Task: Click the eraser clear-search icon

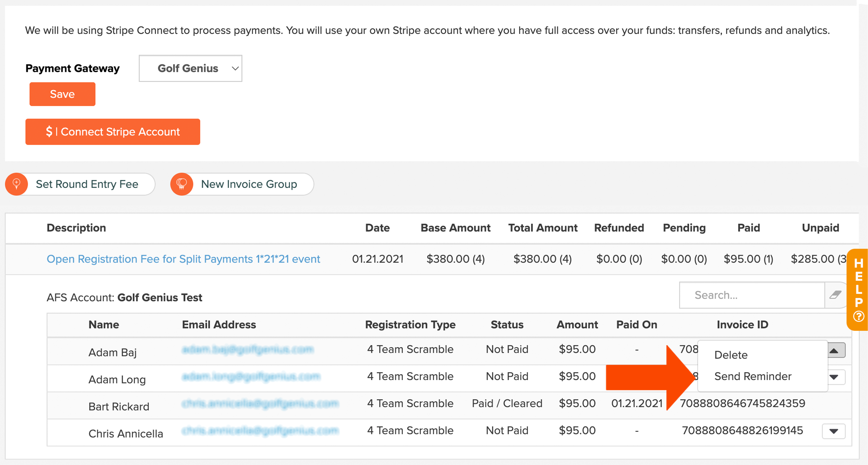Action: pos(835,295)
